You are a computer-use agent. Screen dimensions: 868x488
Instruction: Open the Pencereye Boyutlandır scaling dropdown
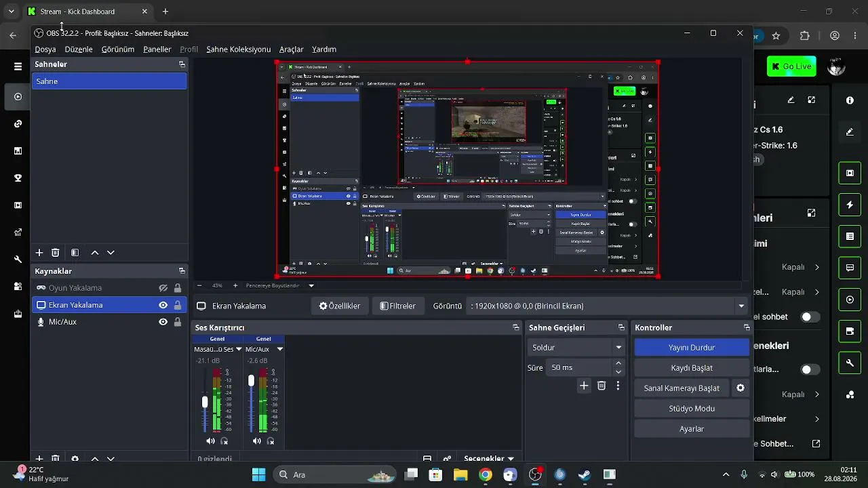(279, 285)
